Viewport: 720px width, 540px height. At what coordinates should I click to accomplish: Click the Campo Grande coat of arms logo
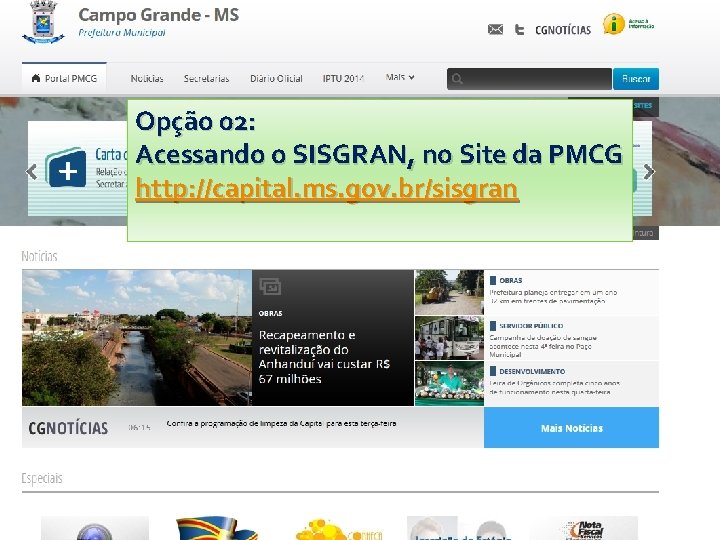43,22
